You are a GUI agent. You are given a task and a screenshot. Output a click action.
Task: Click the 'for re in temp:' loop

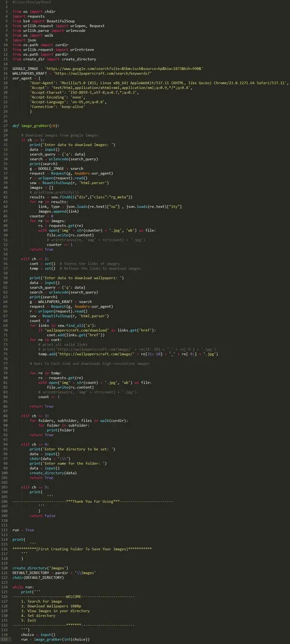tap(45, 373)
